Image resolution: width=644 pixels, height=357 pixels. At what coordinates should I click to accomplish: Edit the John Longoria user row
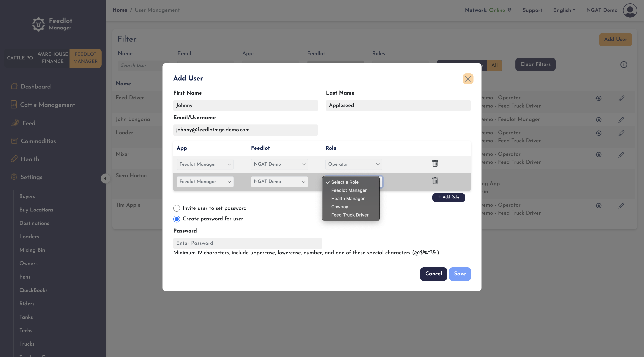(x=621, y=119)
